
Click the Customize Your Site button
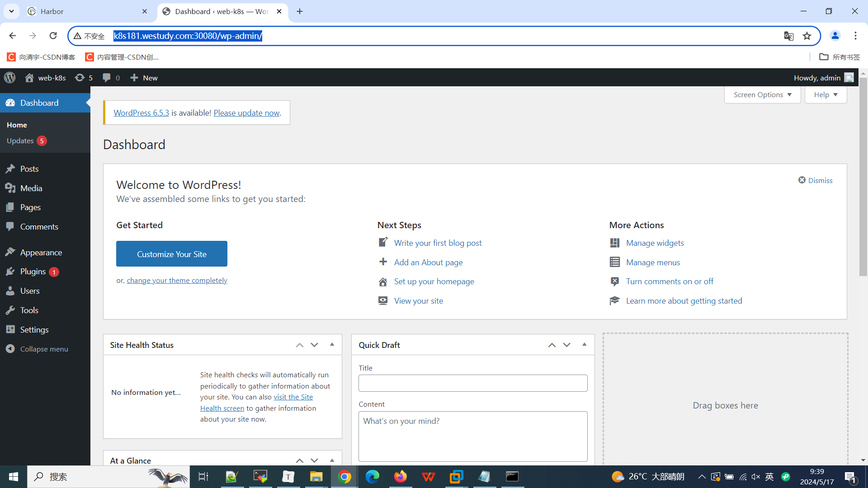pyautogui.click(x=171, y=254)
